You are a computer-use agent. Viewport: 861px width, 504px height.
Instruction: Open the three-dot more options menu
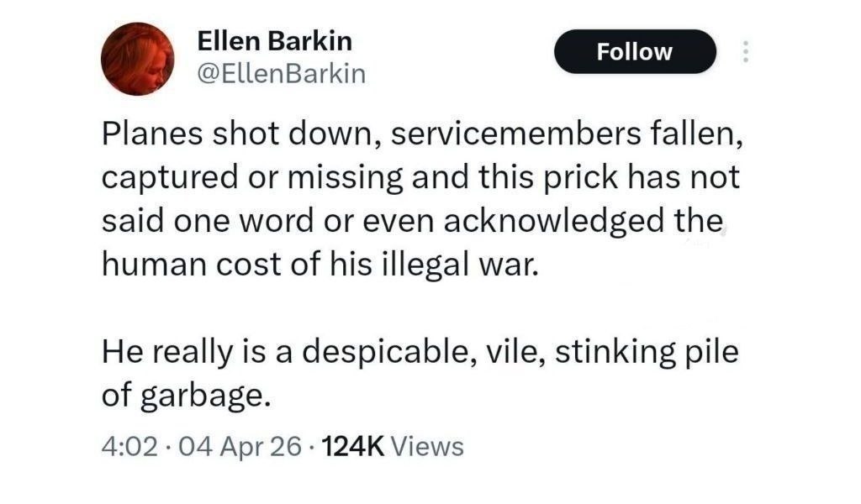tap(743, 52)
